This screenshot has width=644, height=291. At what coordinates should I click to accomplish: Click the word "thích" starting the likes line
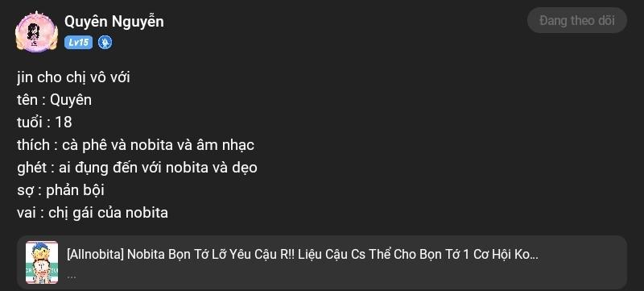[34, 145]
